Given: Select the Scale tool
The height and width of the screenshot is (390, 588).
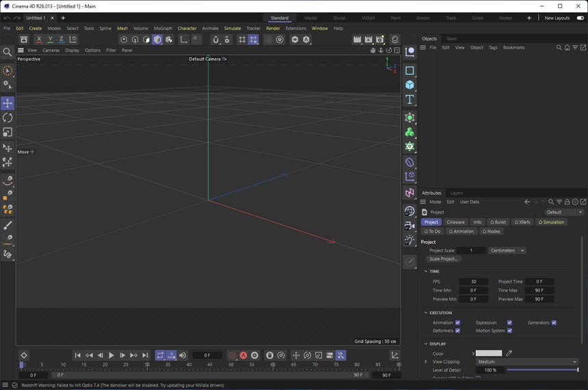Looking at the screenshot, I should point(8,133).
